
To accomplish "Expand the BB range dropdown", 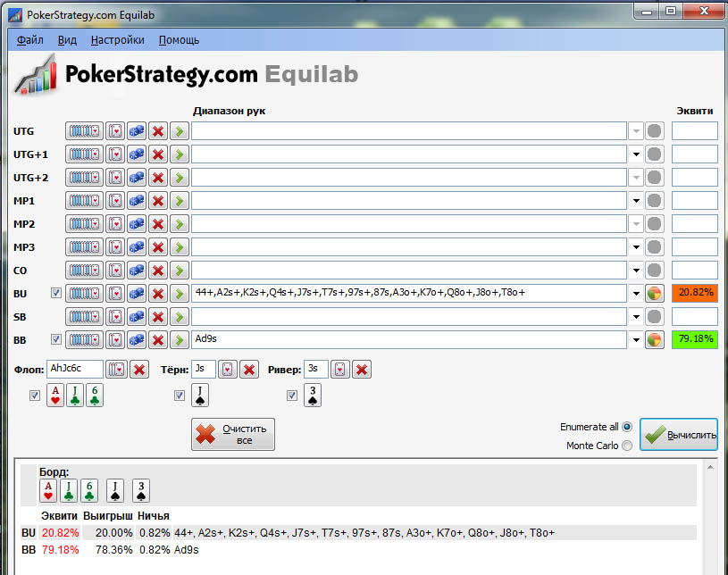I will pos(636,340).
